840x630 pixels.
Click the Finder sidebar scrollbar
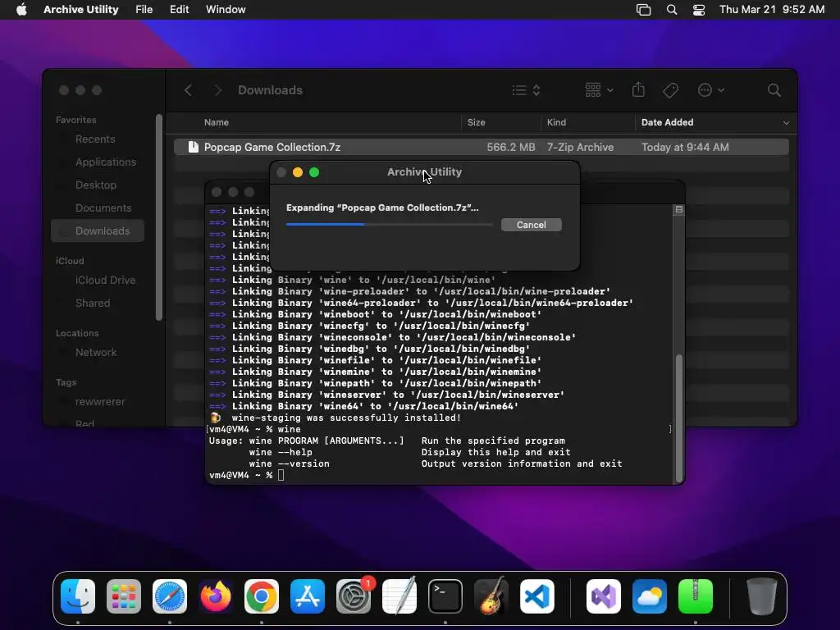point(158,217)
